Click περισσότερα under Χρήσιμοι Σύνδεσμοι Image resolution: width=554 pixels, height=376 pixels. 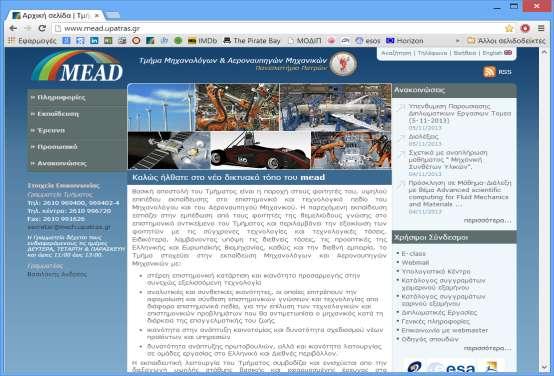(487, 348)
